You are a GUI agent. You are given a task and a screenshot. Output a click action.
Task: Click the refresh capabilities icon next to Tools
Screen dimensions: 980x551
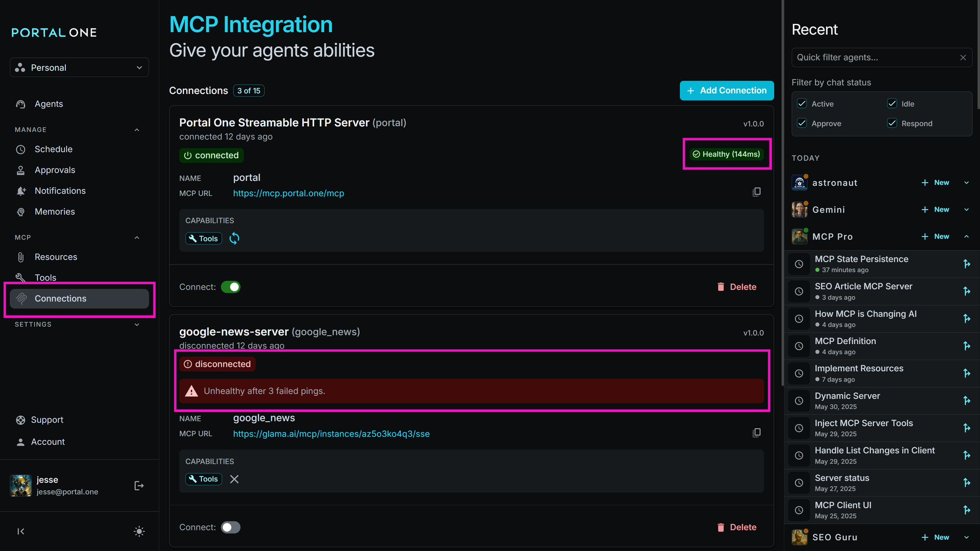[x=234, y=239]
